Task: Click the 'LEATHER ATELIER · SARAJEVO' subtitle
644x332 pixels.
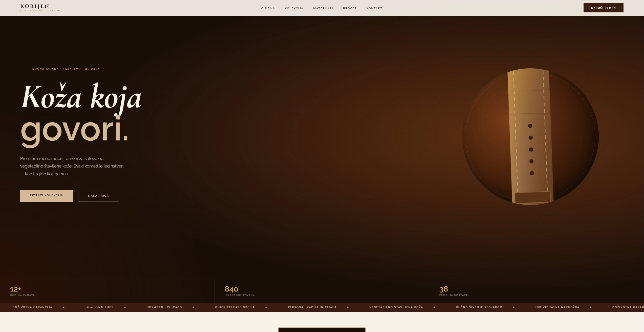Action: 40,11
